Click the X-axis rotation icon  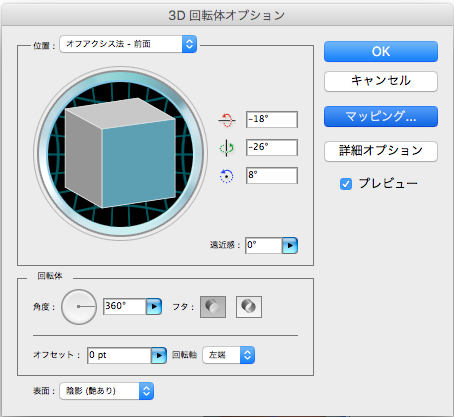(227, 120)
